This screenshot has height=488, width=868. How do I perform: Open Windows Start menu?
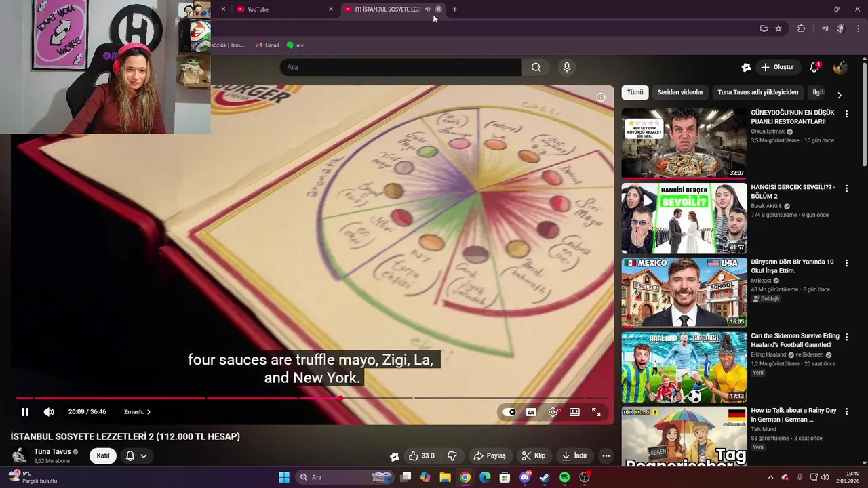pyautogui.click(x=284, y=477)
